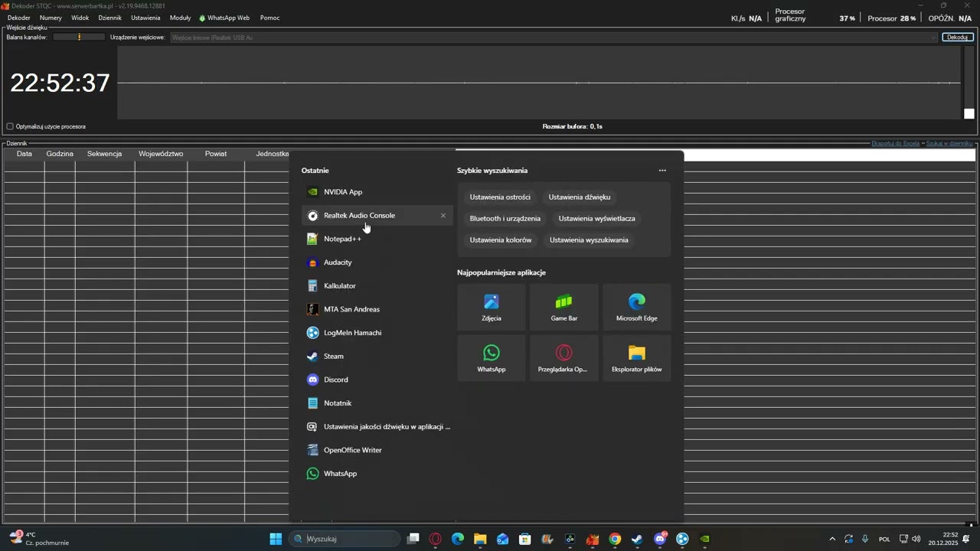Open the Widok menu

tap(80, 18)
